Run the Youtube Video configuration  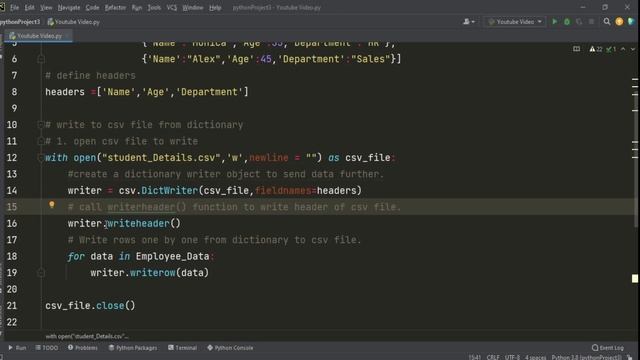554,22
